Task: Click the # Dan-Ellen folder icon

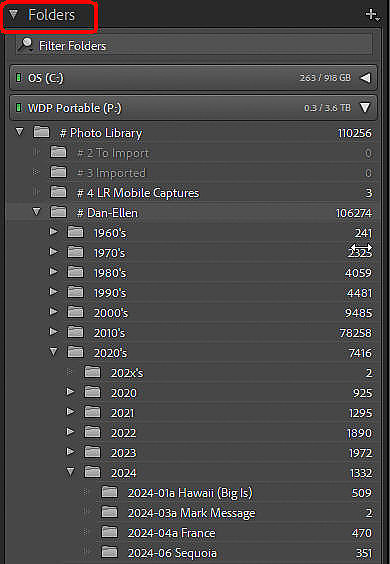Action: tap(58, 212)
